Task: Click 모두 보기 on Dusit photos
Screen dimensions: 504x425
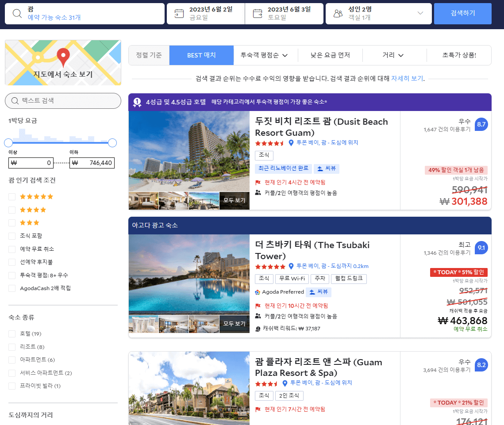Action: click(x=235, y=200)
